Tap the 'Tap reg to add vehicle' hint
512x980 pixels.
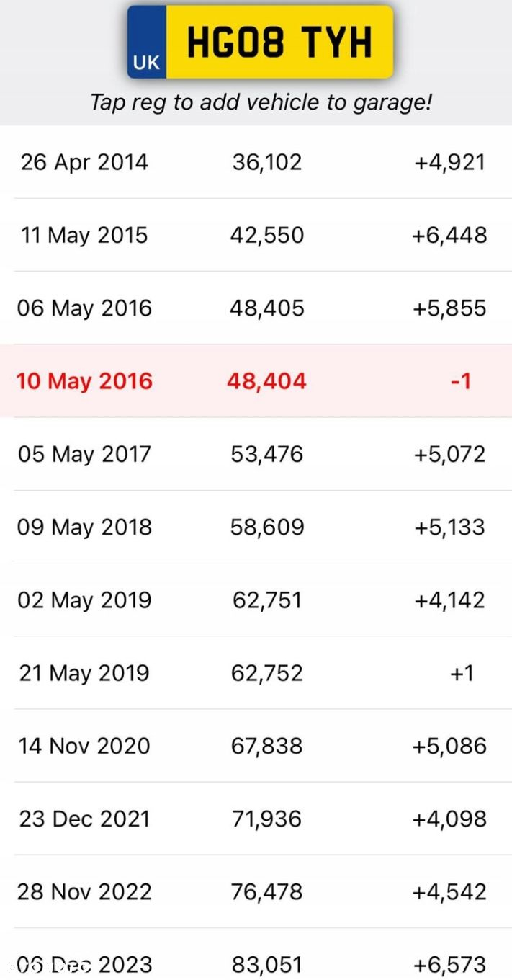click(261, 102)
